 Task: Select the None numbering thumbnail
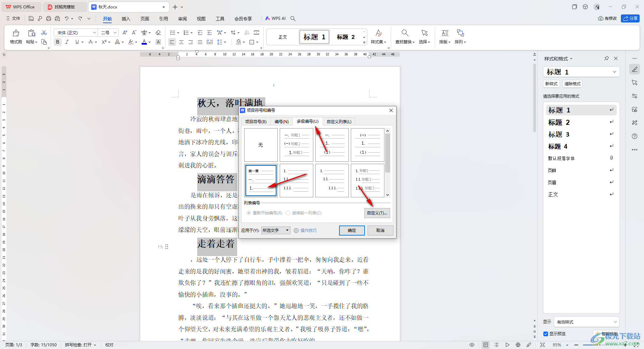click(261, 145)
